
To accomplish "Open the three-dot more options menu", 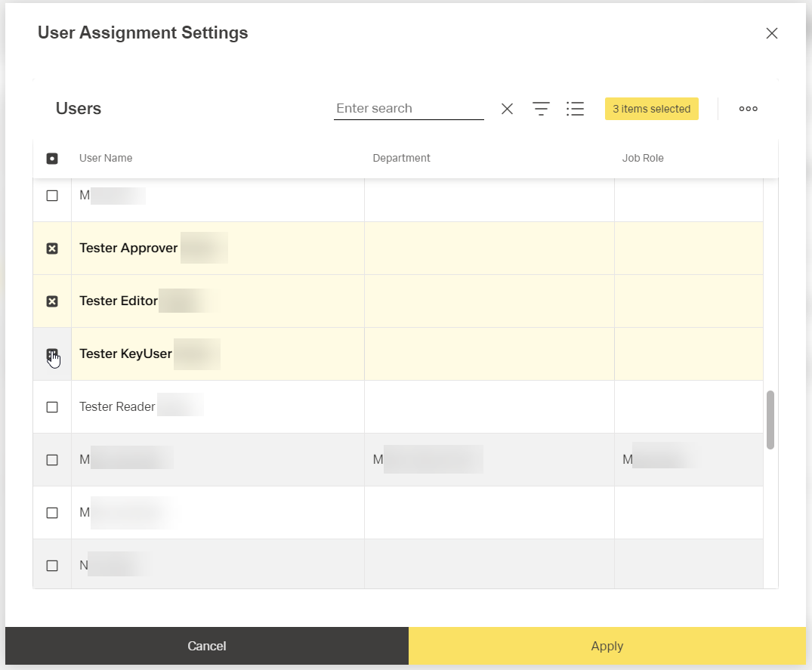I will 748,109.
